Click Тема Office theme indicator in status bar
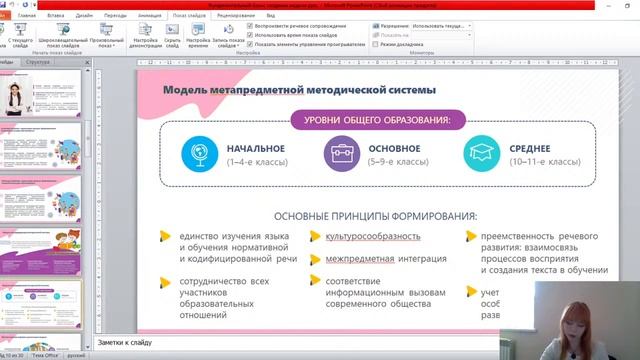This screenshot has width=640, height=360. click(45, 356)
